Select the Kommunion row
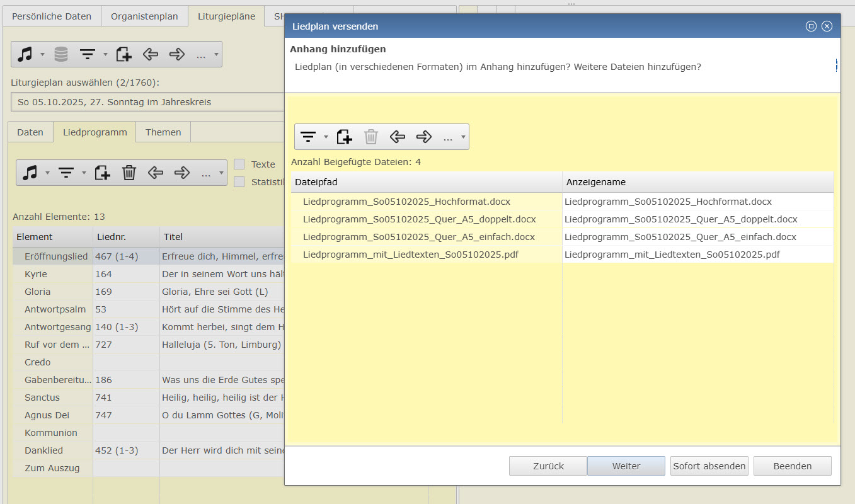The image size is (855, 504). 149,433
